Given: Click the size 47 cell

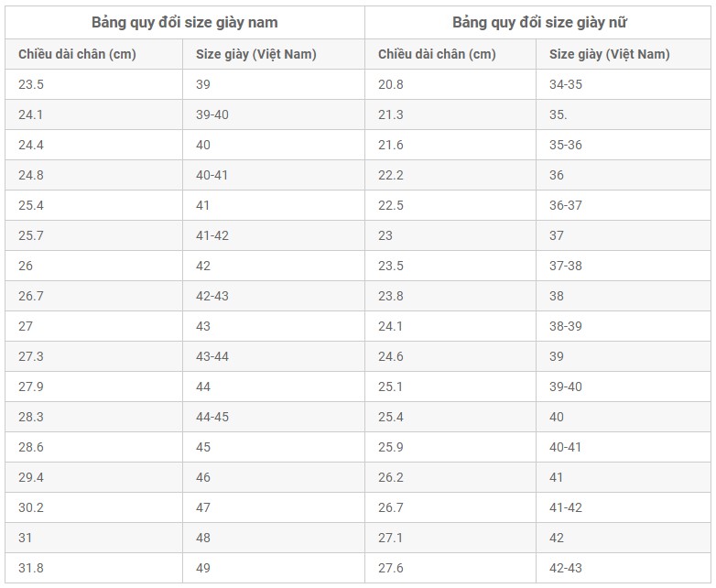Looking at the screenshot, I should coord(203,507).
